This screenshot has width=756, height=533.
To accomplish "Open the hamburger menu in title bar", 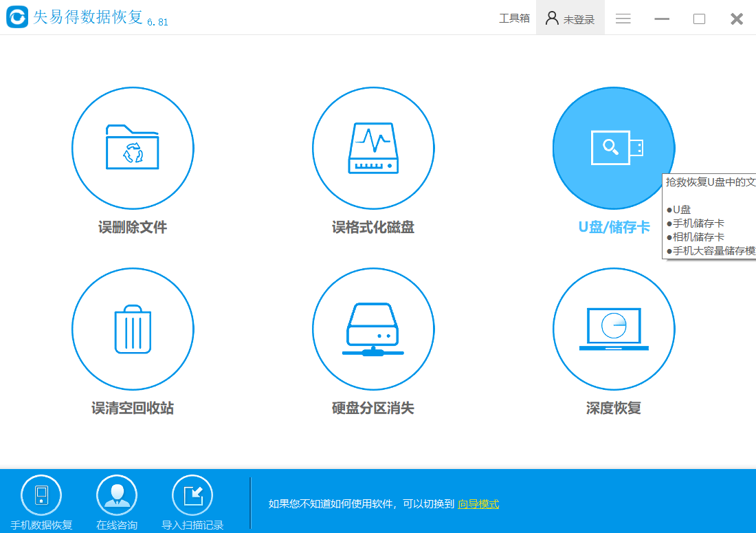I will (x=623, y=19).
